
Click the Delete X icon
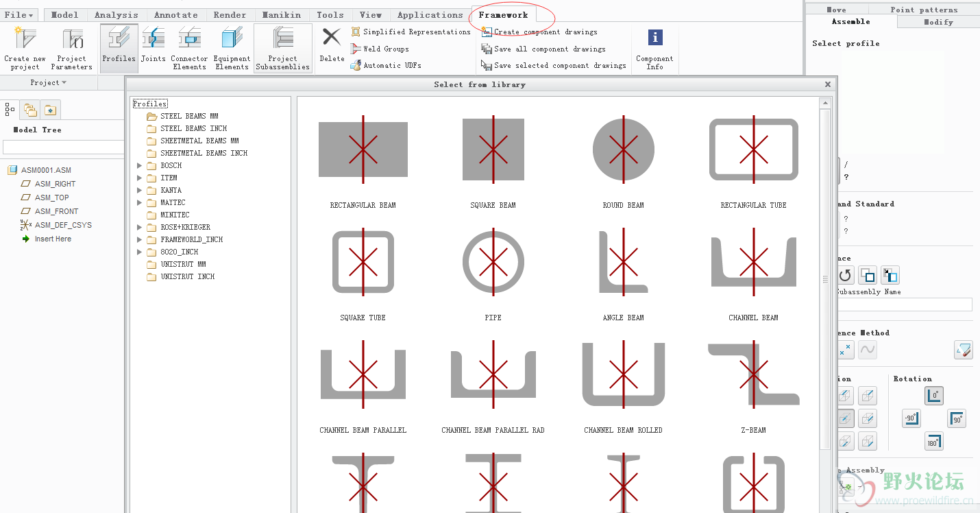[332, 37]
